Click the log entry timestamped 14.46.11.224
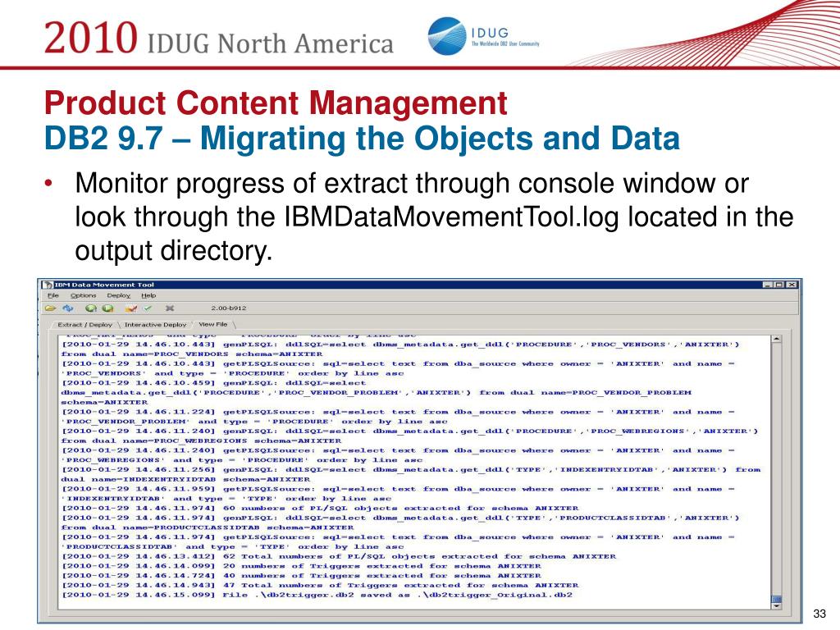 [398, 417]
